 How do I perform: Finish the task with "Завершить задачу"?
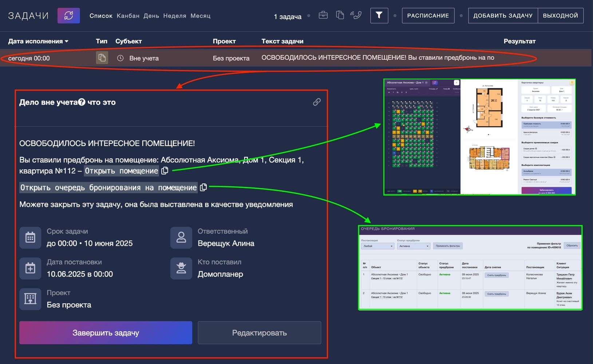(x=106, y=333)
